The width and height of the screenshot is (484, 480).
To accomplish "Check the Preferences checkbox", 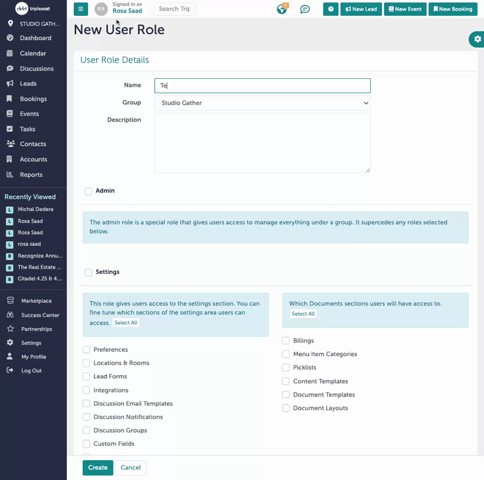I will point(86,349).
